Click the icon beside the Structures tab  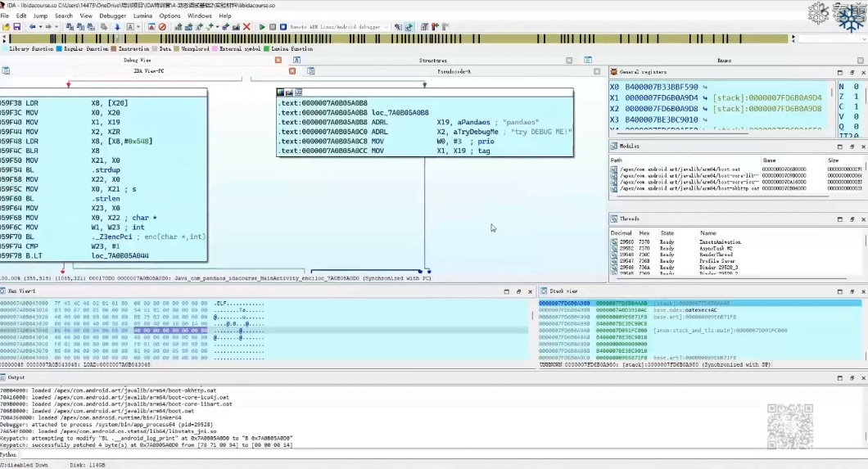click(x=296, y=60)
